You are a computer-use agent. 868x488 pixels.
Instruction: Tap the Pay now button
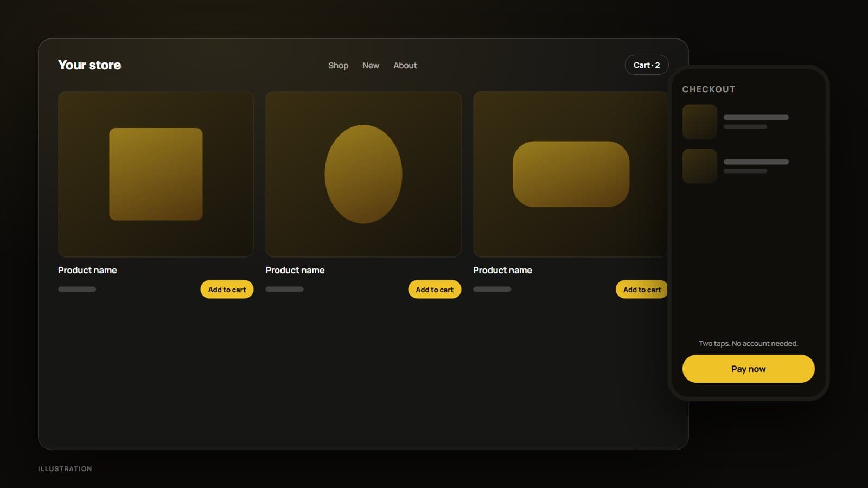(748, 369)
